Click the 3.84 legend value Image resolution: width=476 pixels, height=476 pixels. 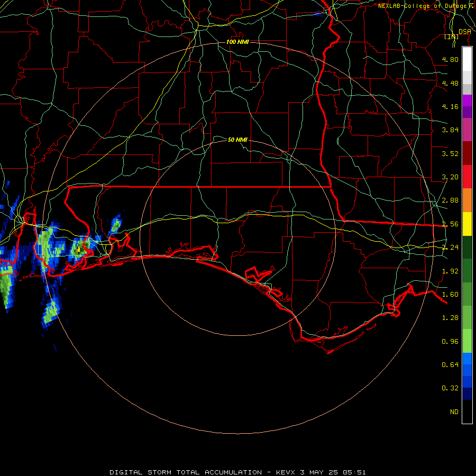click(x=450, y=130)
